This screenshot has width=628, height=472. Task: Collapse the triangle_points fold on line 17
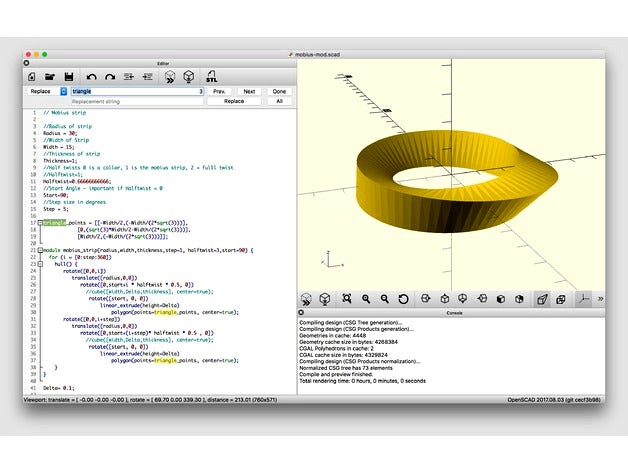(x=40, y=223)
